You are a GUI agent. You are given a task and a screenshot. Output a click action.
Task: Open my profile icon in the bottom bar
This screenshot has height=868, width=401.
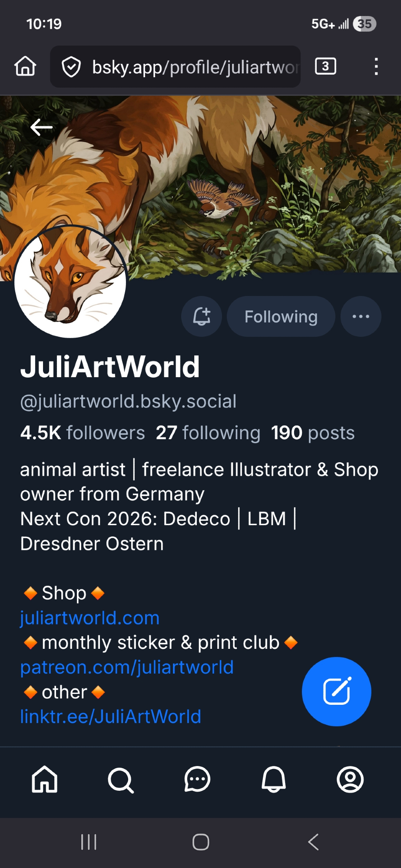coord(350,779)
